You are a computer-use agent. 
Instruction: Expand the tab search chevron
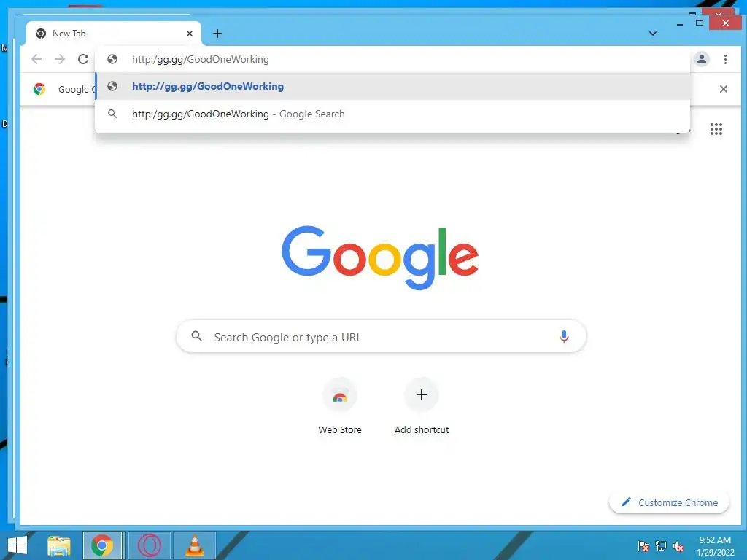653,34
